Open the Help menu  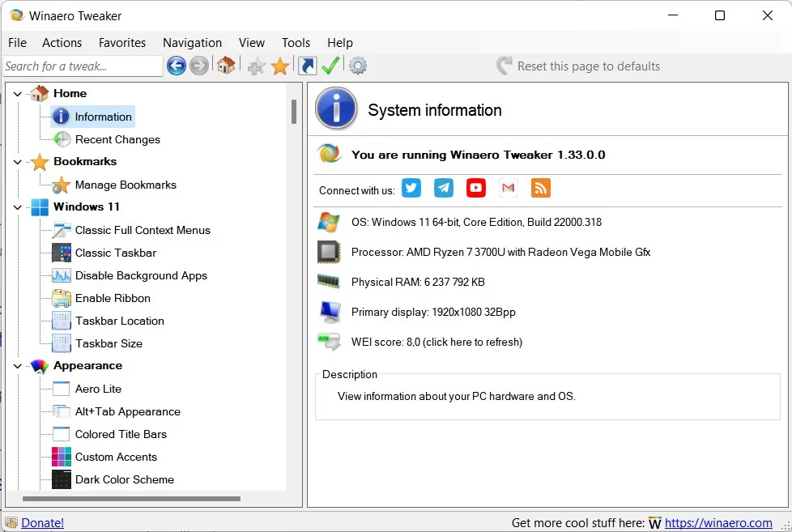(x=339, y=43)
